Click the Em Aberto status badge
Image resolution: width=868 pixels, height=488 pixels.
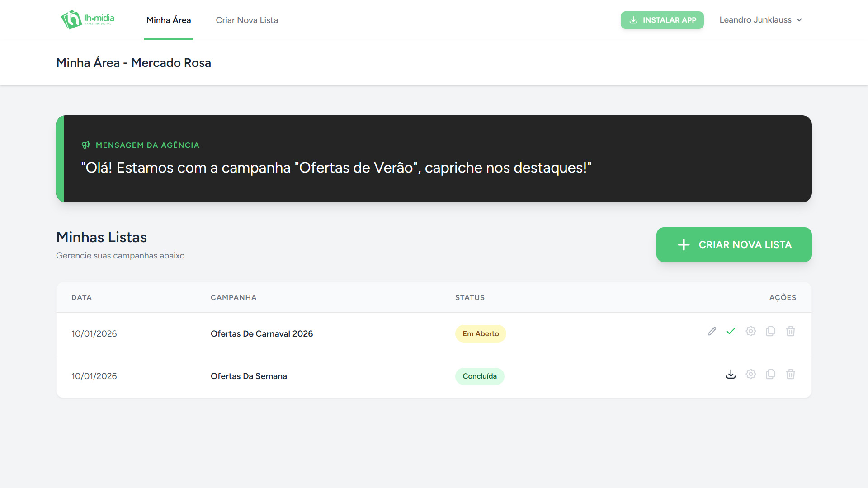[x=481, y=334]
